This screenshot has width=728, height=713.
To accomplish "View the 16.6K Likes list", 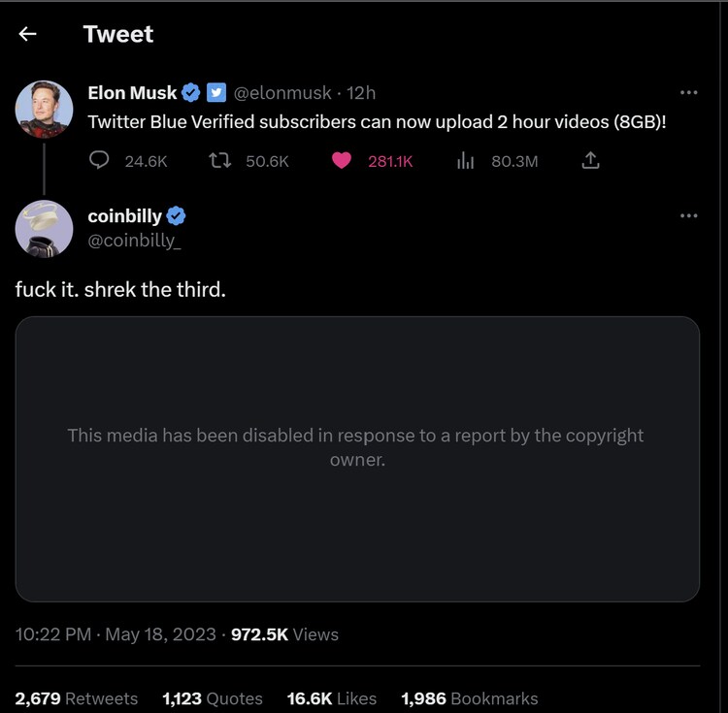I will [x=329, y=698].
